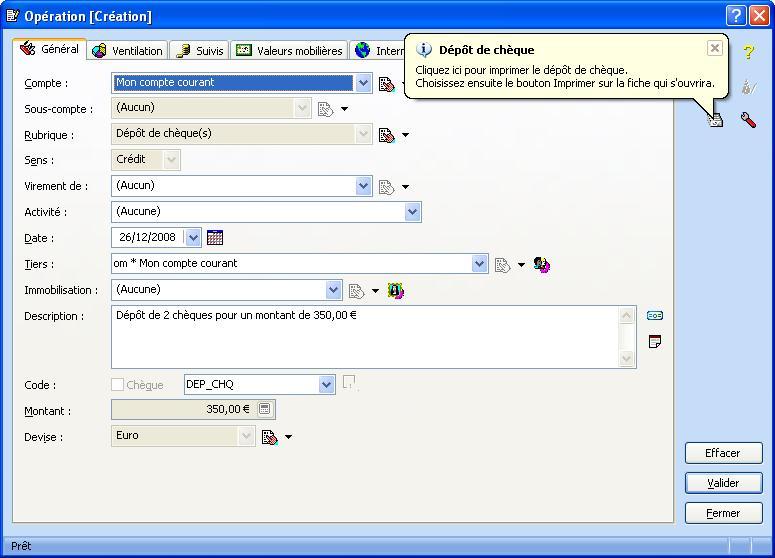This screenshot has height=558, width=775.
Task: Click the check deposit print icon
Action: click(x=715, y=120)
